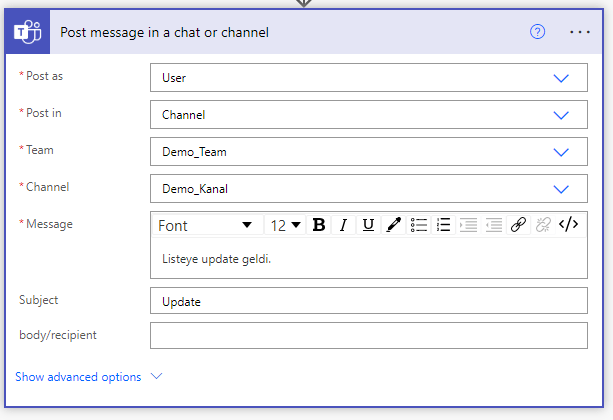Insert a hyperlink in message
The width and height of the screenshot is (613, 420).
(x=518, y=225)
